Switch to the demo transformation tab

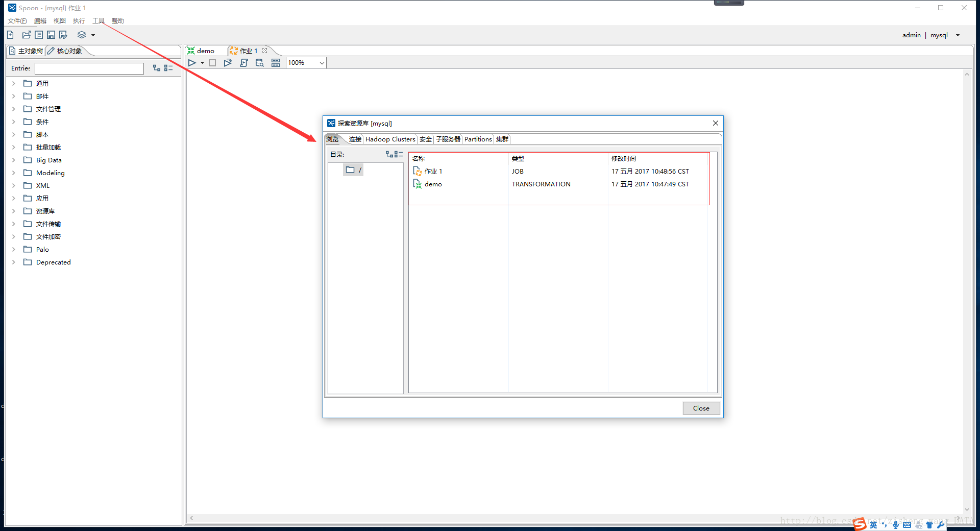(201, 51)
